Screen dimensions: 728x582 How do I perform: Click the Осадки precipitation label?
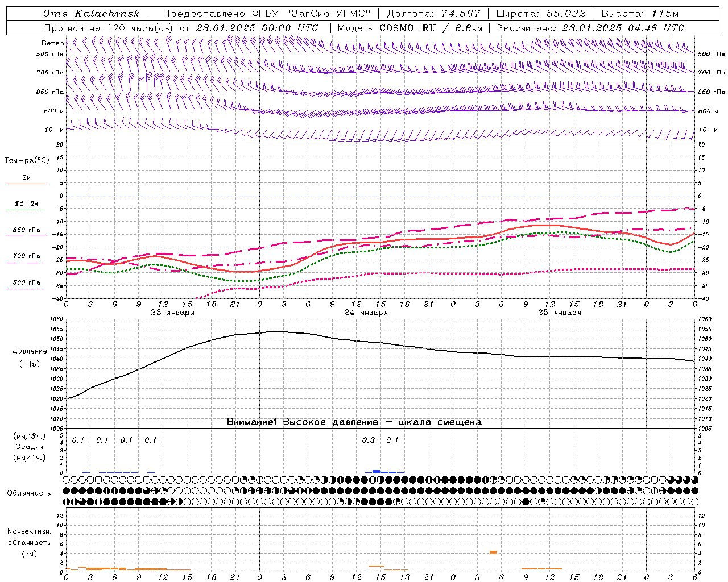30,447
